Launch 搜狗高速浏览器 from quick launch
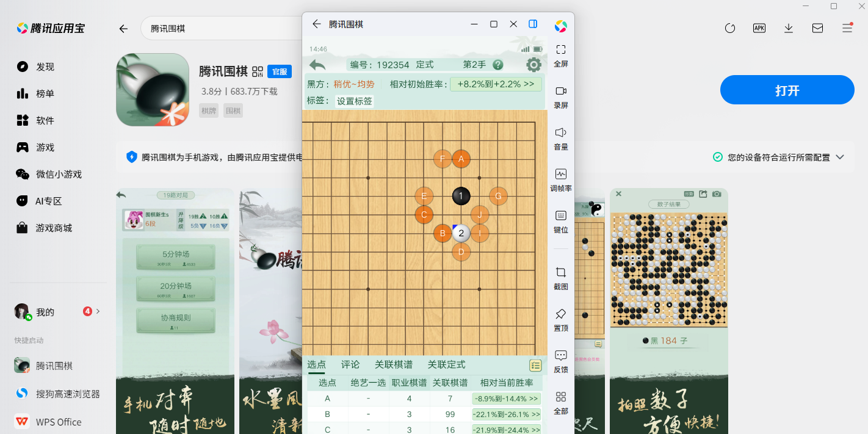868x434 pixels. [57, 394]
